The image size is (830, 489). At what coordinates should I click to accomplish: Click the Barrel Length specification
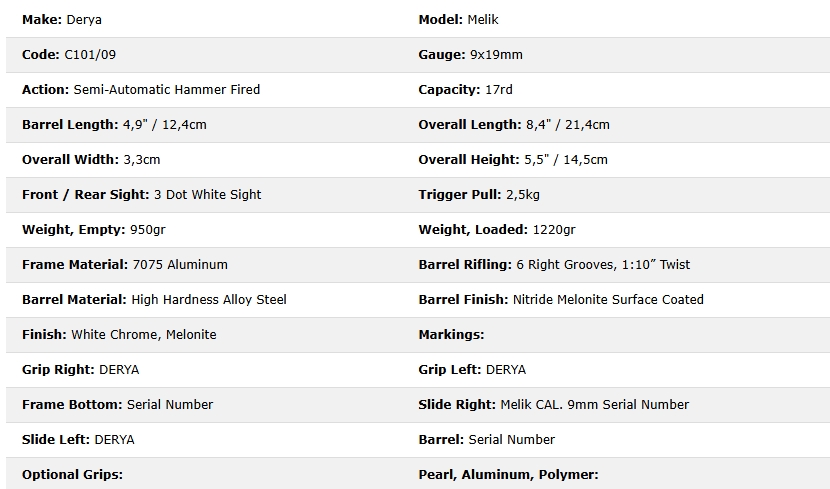114,125
